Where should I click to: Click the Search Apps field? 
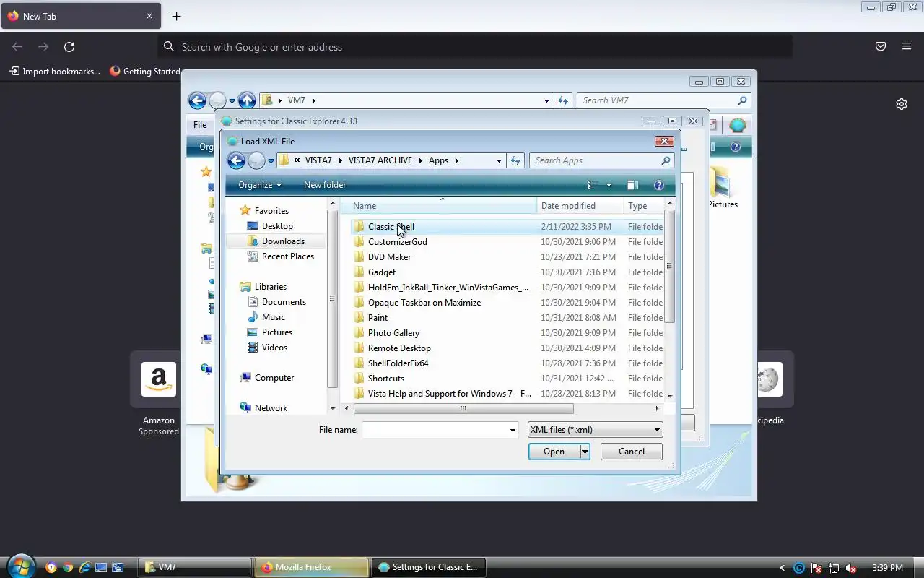[x=595, y=160]
